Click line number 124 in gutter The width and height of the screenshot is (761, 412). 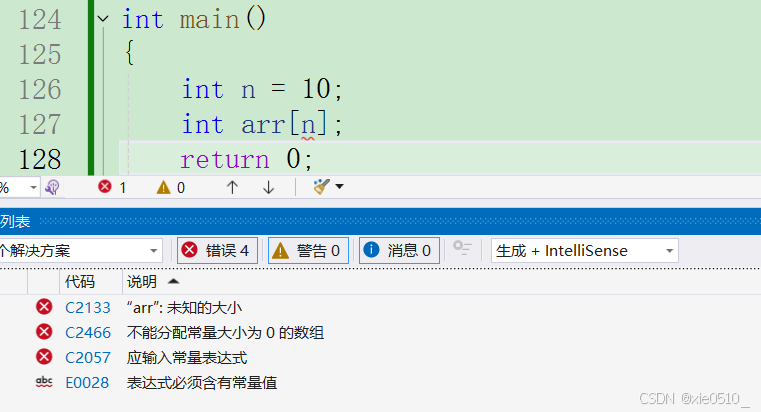[40, 20]
